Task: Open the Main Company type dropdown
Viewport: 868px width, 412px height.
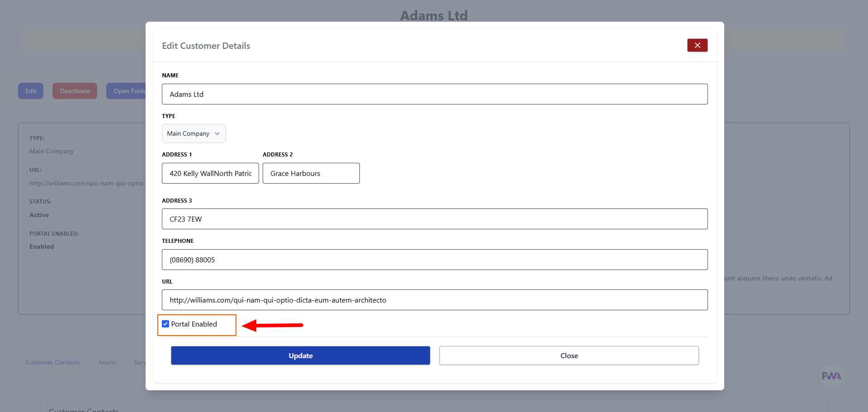Action: (x=193, y=133)
